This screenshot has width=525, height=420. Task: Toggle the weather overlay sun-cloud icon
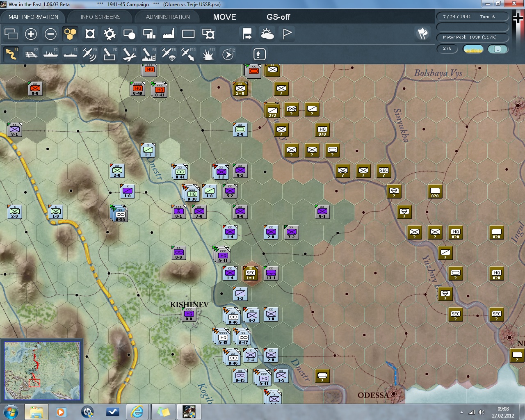[267, 34]
